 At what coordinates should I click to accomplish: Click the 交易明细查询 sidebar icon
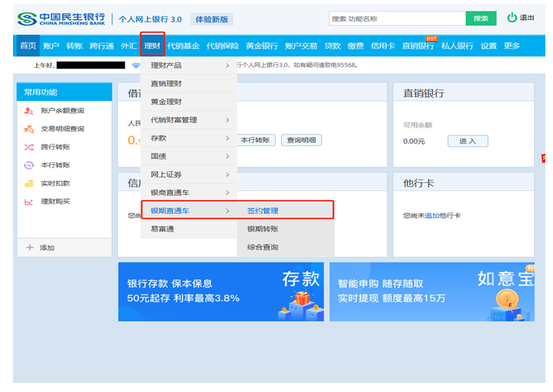(29, 129)
